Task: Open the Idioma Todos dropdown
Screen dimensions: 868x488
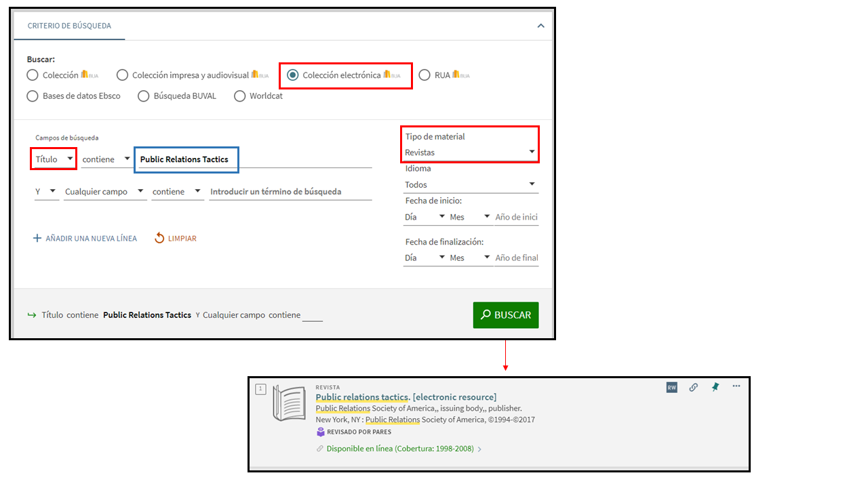Action: [469, 184]
